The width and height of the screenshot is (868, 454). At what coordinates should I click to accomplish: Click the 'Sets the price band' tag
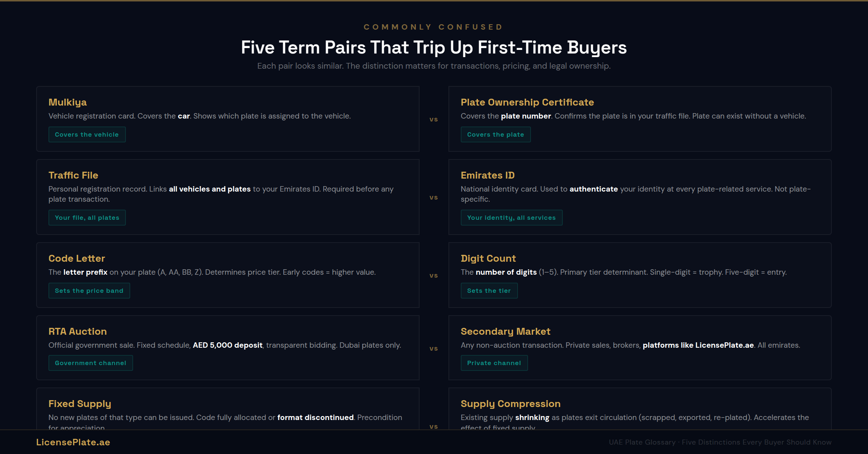tap(89, 291)
